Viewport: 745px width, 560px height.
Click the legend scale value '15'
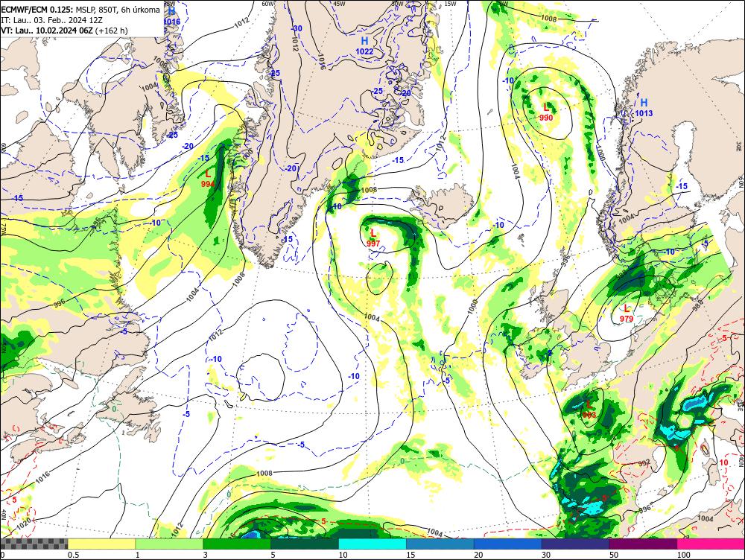coord(410,555)
